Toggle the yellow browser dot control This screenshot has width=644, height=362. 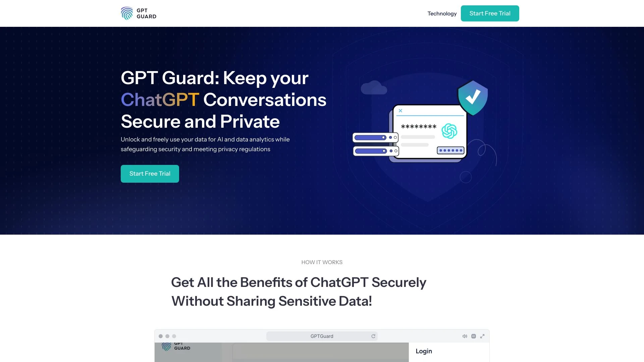(x=167, y=337)
